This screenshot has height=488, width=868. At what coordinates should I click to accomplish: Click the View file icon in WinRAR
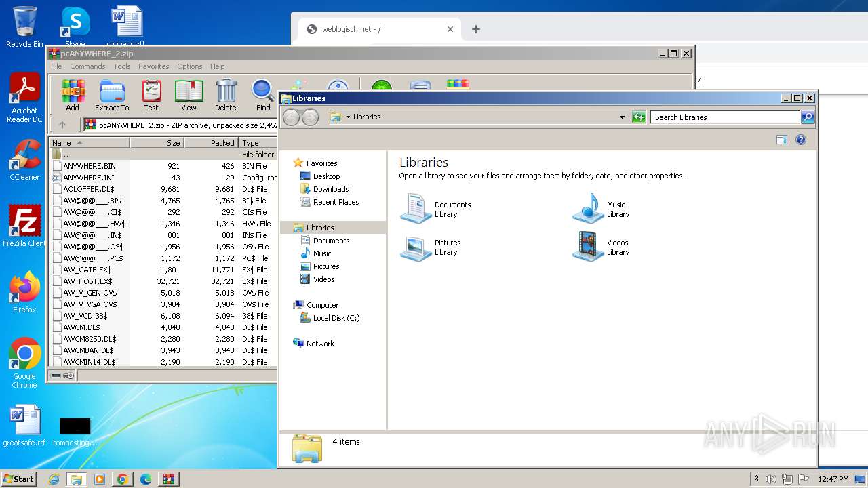coord(189,95)
